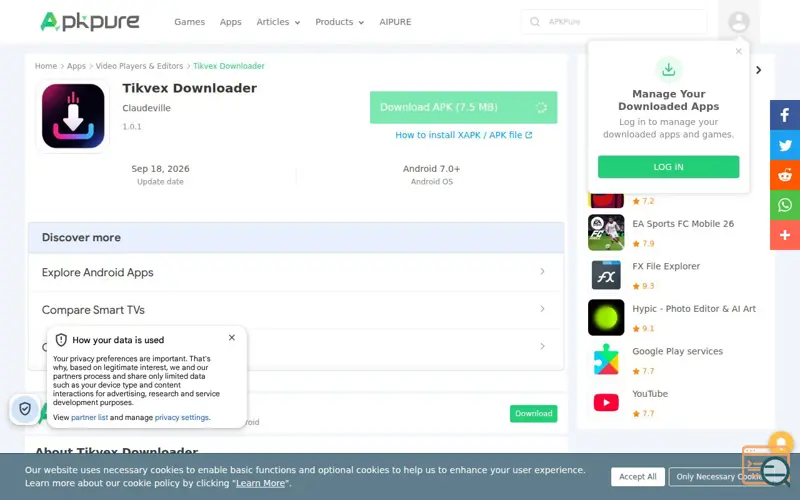Close the Manage Downloaded Apps popup
The height and width of the screenshot is (500, 800).
point(738,52)
